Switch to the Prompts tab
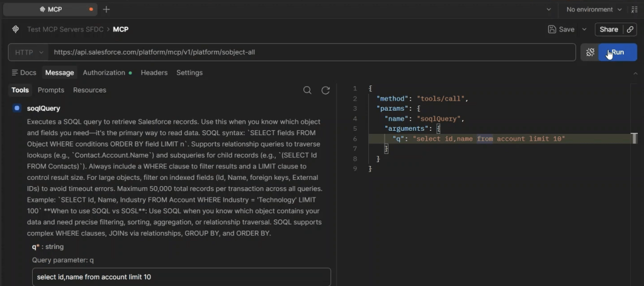This screenshot has width=644, height=286. (51, 90)
